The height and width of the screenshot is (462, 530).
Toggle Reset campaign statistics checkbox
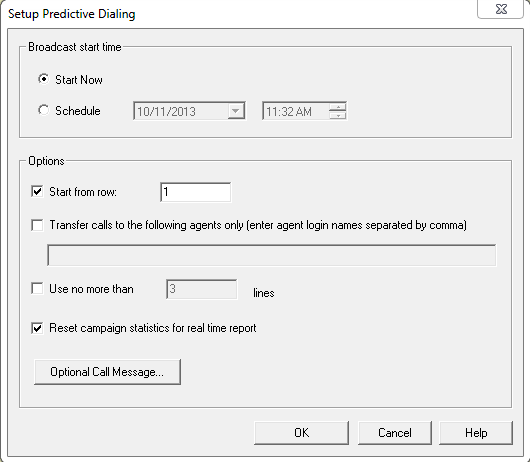(37, 328)
